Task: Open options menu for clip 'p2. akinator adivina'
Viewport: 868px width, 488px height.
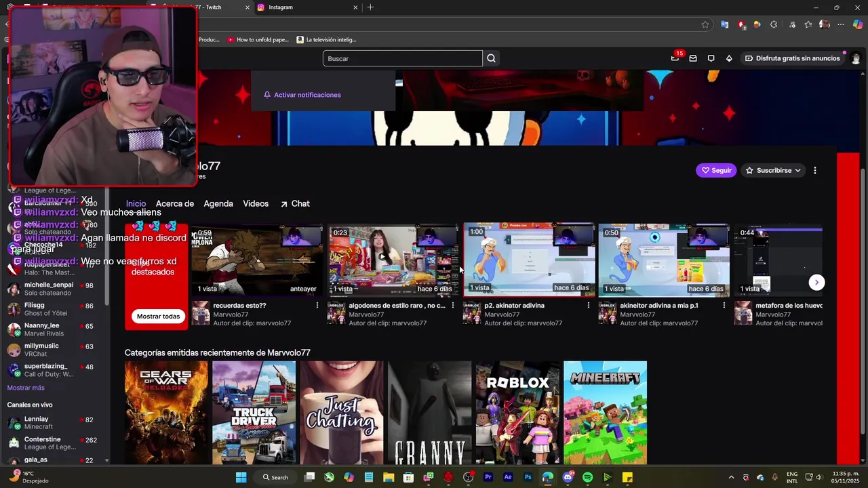Action: pyautogui.click(x=588, y=306)
